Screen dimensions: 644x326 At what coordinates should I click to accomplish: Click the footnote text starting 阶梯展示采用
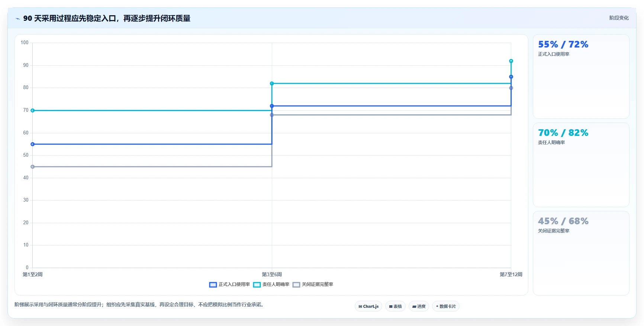click(140, 304)
